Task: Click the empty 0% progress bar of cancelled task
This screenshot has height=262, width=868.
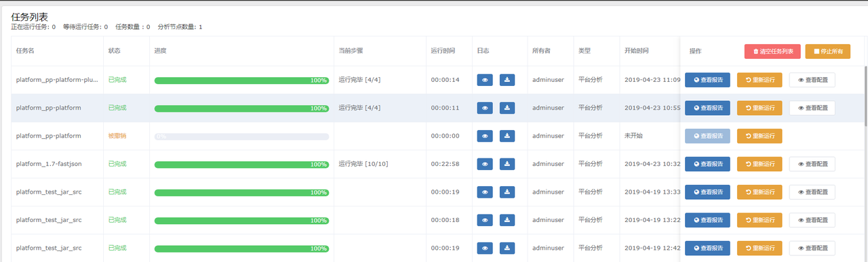Action: click(x=241, y=136)
